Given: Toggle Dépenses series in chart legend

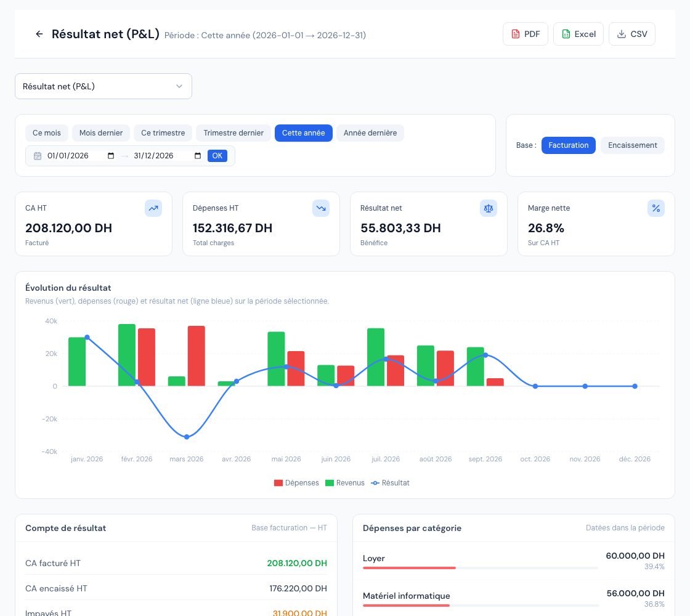Looking at the screenshot, I should (x=296, y=483).
